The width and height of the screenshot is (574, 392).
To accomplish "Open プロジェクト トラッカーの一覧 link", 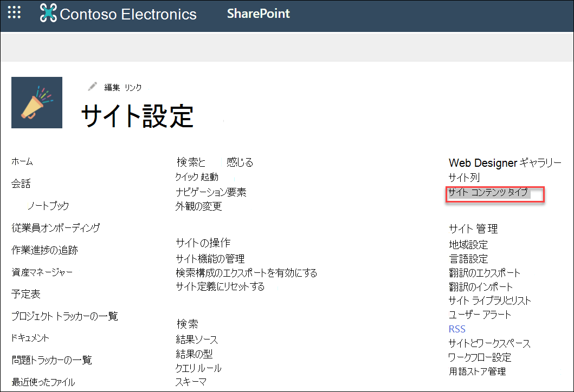I will pos(65,316).
